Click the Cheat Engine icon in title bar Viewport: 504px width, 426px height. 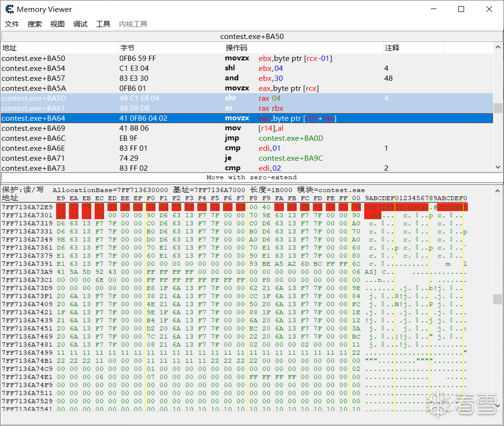10,10
